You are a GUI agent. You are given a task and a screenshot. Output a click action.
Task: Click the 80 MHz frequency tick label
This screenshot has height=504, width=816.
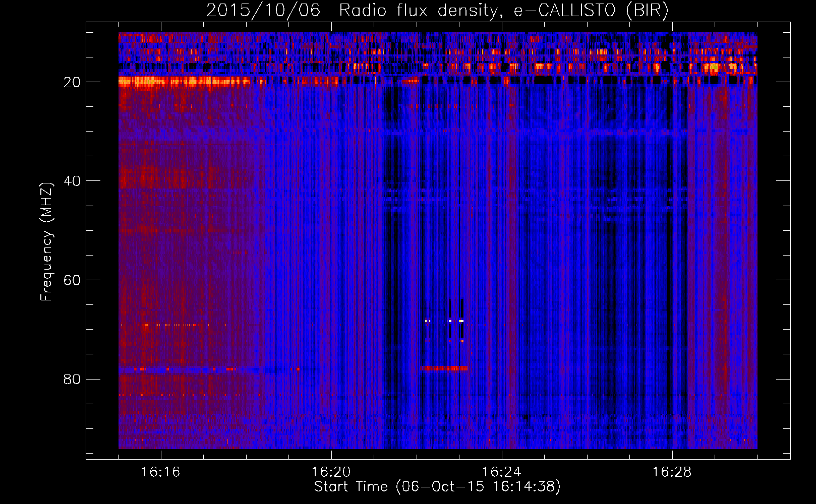point(72,379)
